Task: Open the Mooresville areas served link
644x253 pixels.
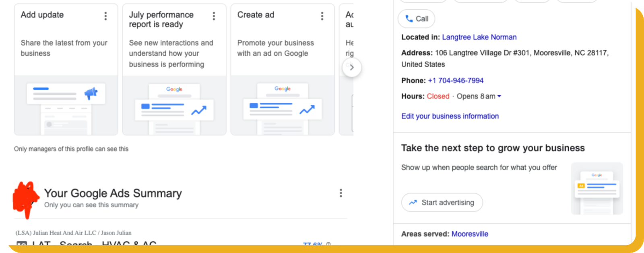Action: [470, 234]
